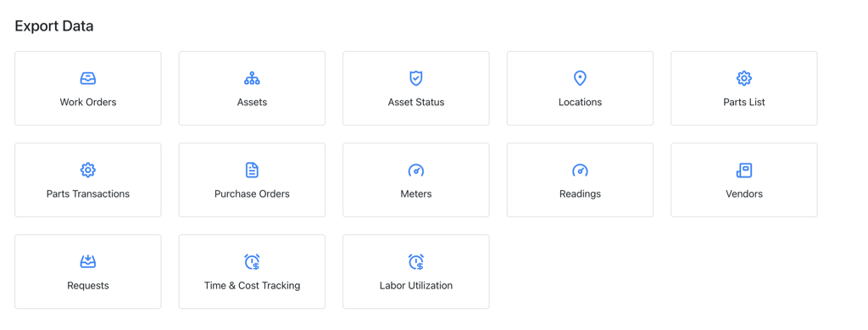Click the gauge icon above Meters
Viewport: 868px width, 330px height.
coord(415,171)
